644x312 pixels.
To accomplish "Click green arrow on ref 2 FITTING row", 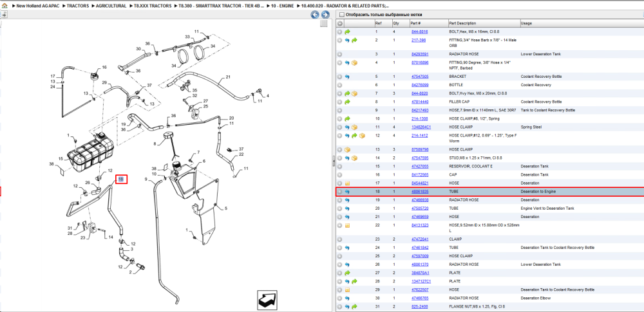I will click(x=354, y=41).
